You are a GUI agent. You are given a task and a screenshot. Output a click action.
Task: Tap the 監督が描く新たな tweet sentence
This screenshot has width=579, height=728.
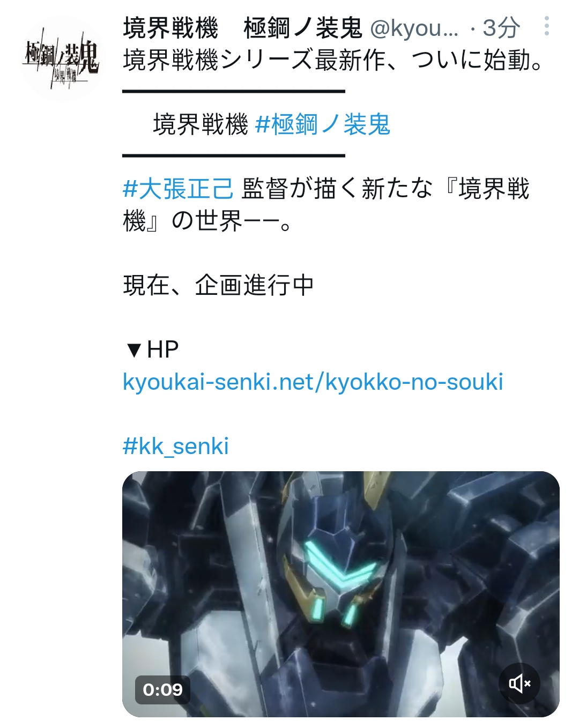337,189
